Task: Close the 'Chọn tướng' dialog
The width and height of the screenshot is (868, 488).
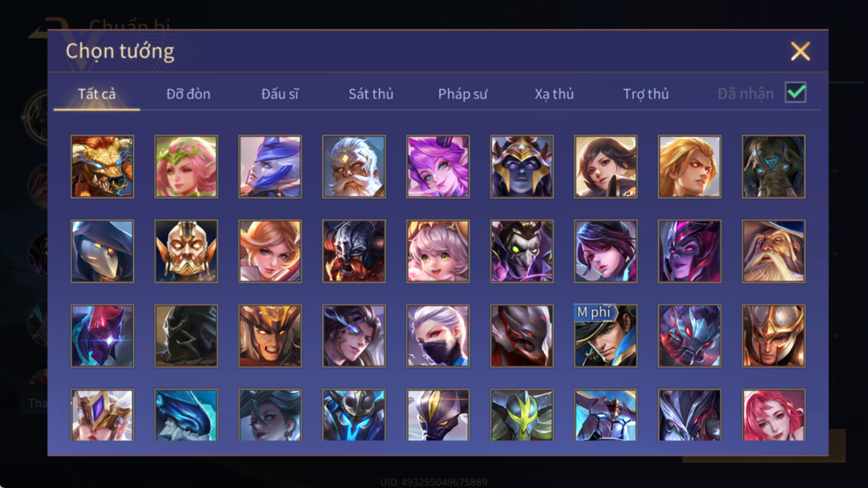Action: pos(801,51)
